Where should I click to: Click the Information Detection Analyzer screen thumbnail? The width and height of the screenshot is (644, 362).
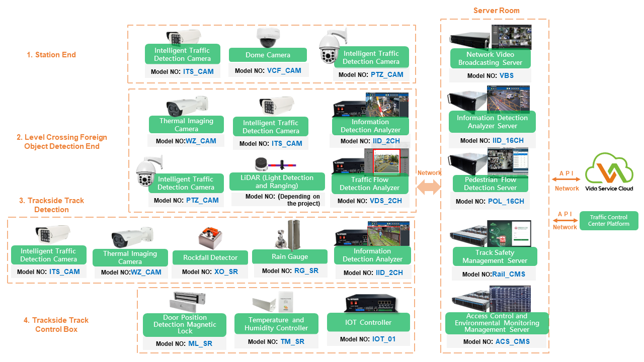click(x=386, y=104)
